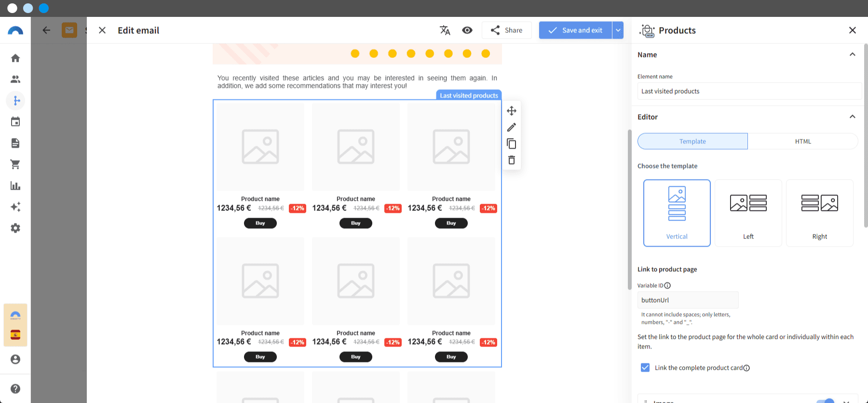868x403 pixels.
Task: Open the Contacts people icon in sidebar
Action: [x=15, y=79]
